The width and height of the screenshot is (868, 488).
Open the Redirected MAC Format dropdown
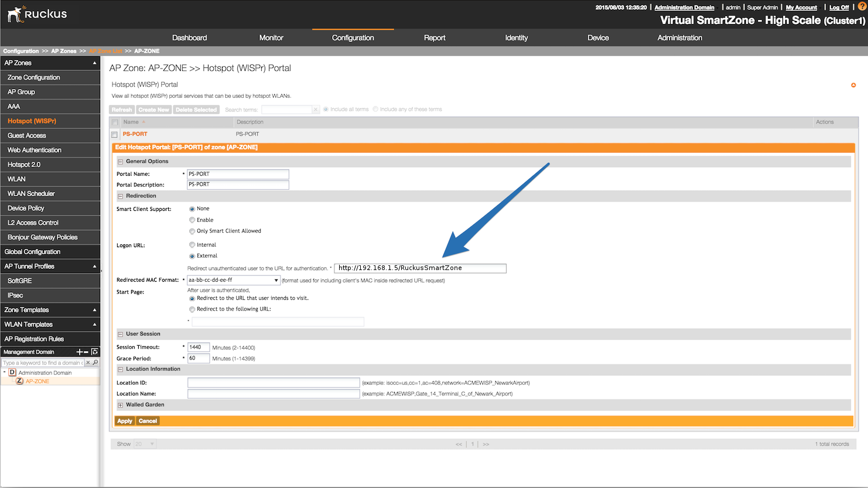[276, 281]
